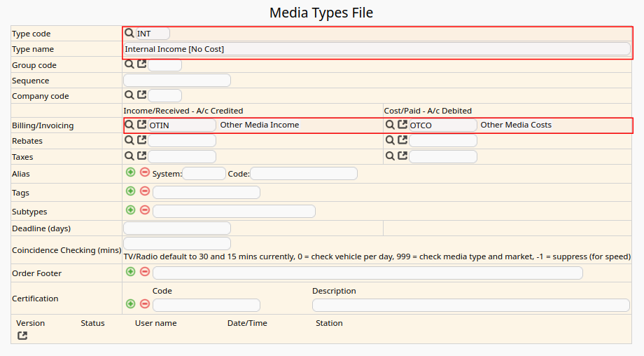Click the Type name text field
This screenshot has width=644, height=356.
click(x=377, y=49)
